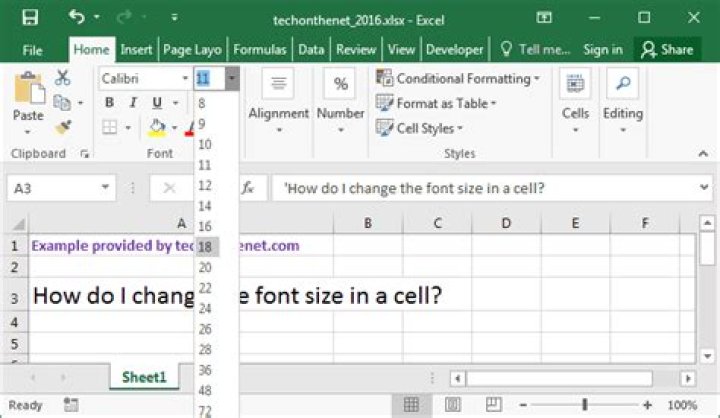
Task: Choose font size 16
Action: (205, 226)
